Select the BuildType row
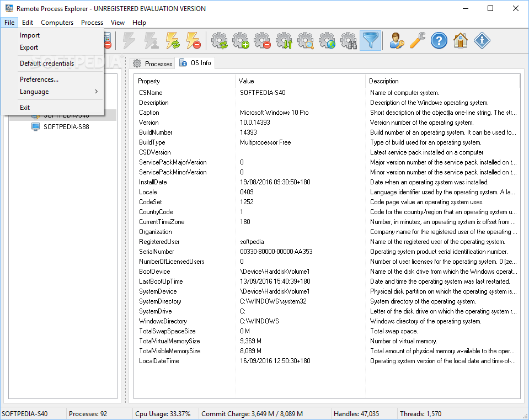529x420 pixels. tap(327, 142)
